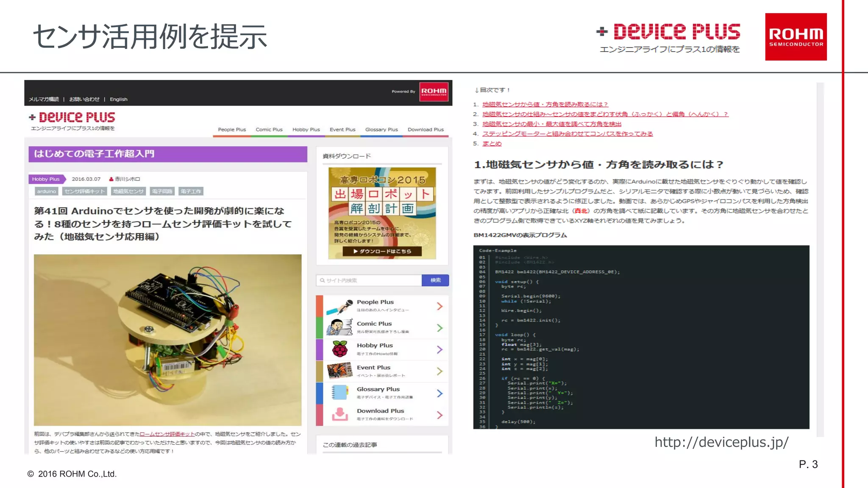Click the chevron on Download Plus row
868x488 pixels.
pos(440,415)
